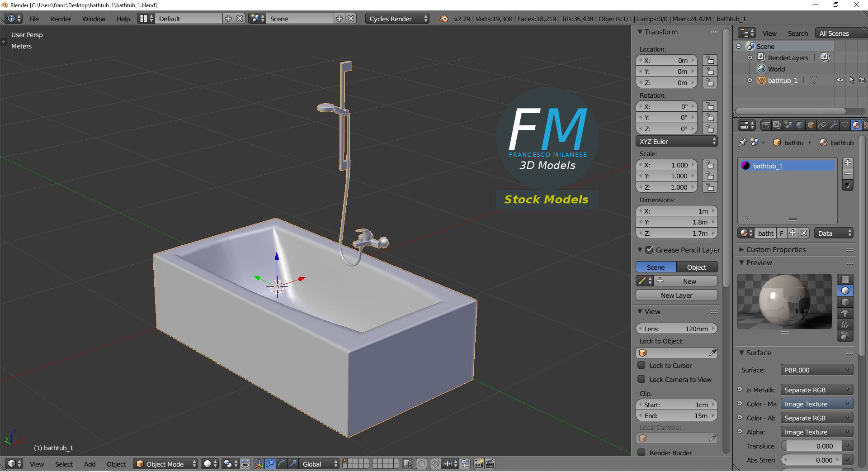Open the Render Layers properties tab
The width and height of the screenshot is (868, 472).
777,125
